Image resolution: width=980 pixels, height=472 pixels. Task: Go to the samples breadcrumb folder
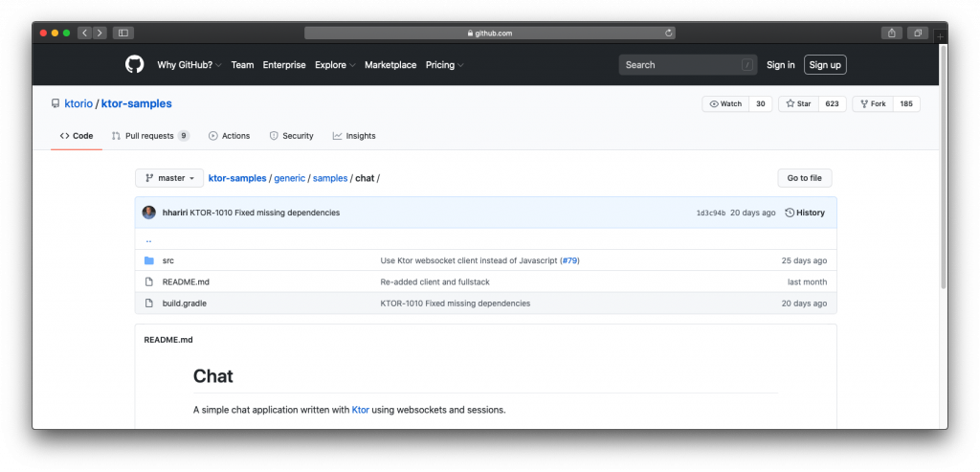coord(330,178)
